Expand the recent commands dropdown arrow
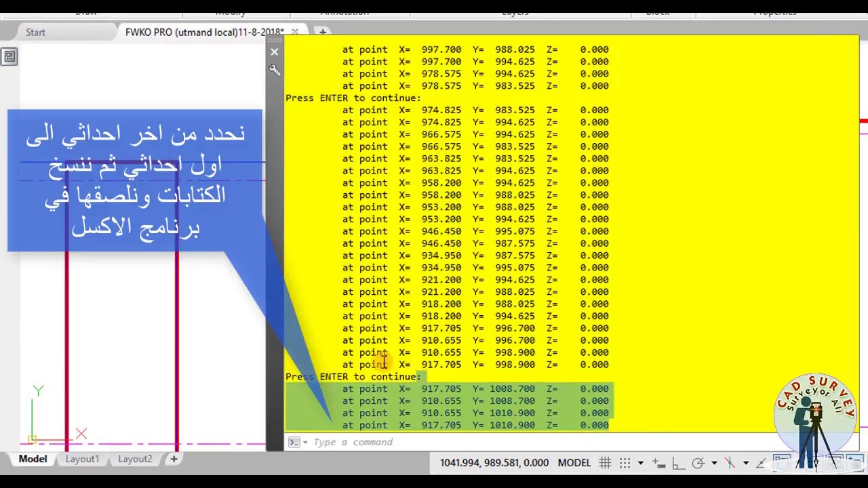This screenshot has width=868, height=488. tap(305, 442)
